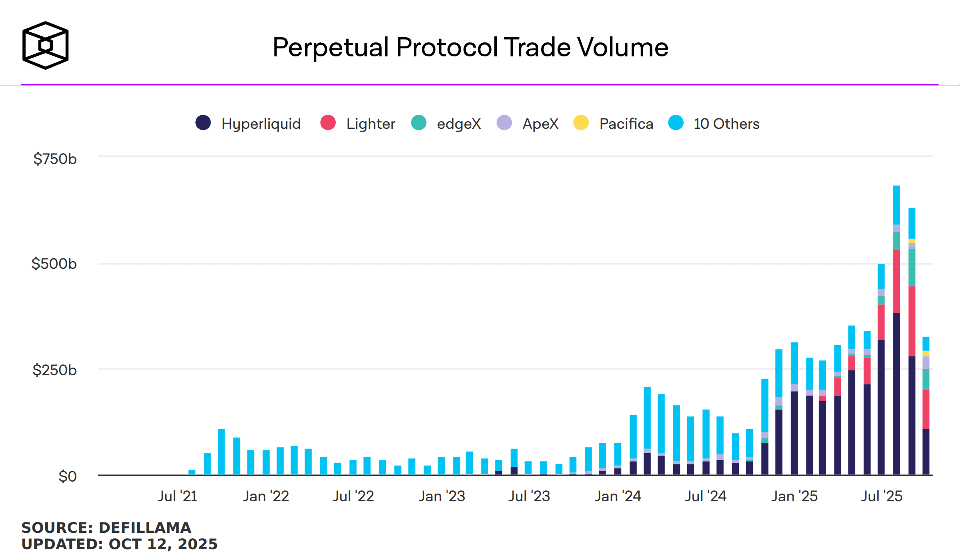Click the Jul '21 axis label
The image size is (961, 560).
(177, 496)
